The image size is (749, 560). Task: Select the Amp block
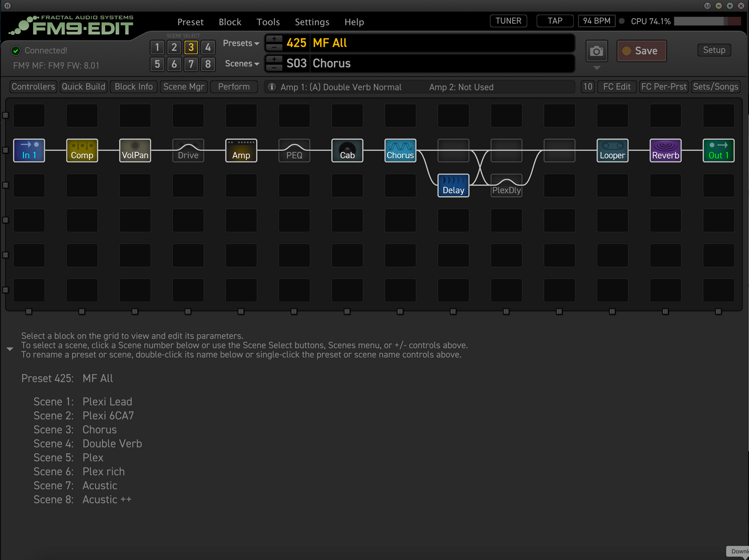[x=241, y=150]
